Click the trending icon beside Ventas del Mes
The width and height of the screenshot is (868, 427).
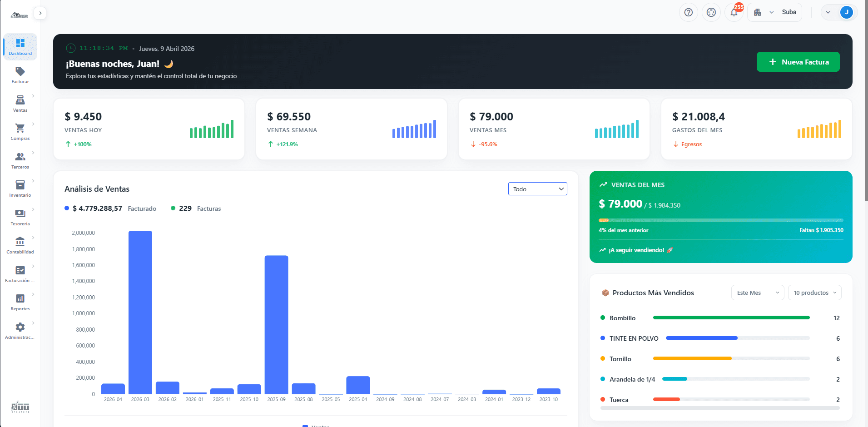tap(603, 185)
